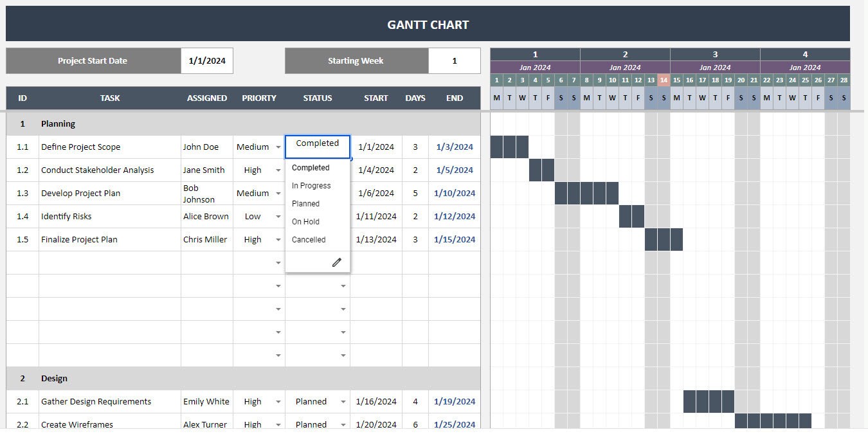Choose In Progress status option
This screenshot has height=434, width=868.
[x=318, y=186]
